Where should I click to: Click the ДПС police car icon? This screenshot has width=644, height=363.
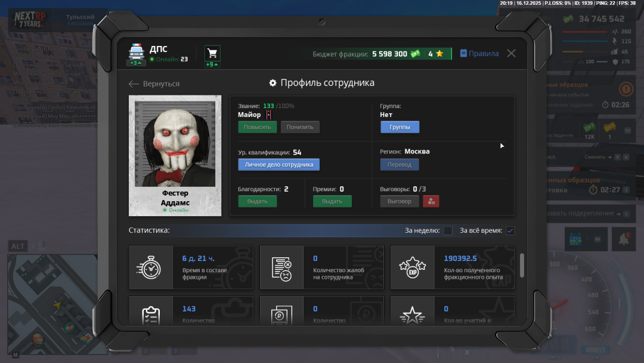136,52
